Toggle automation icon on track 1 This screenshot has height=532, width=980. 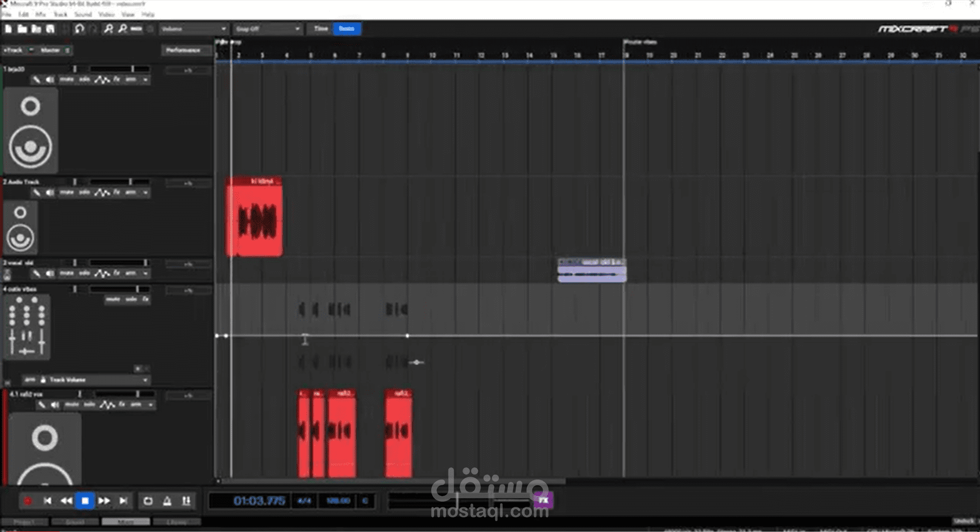click(x=102, y=80)
